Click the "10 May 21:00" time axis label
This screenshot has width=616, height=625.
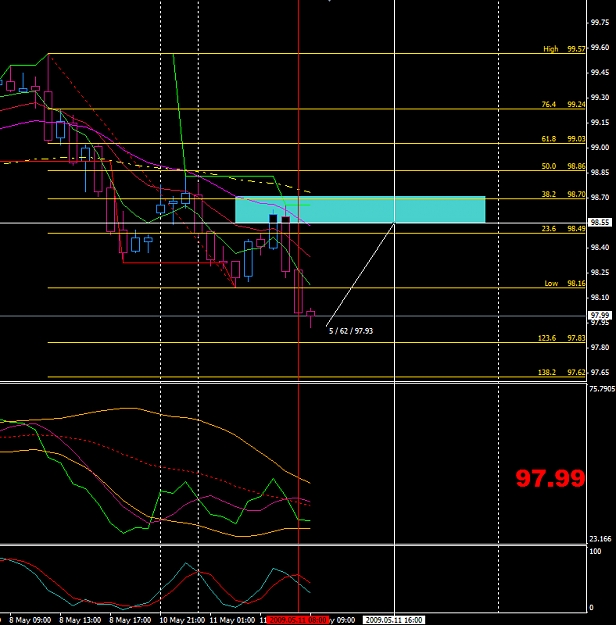click(182, 620)
